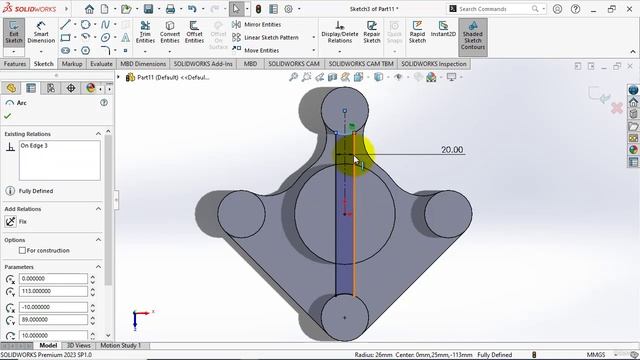Click the Home icon in title toolbar
Viewport: 640px width, 360px height.
89,9
